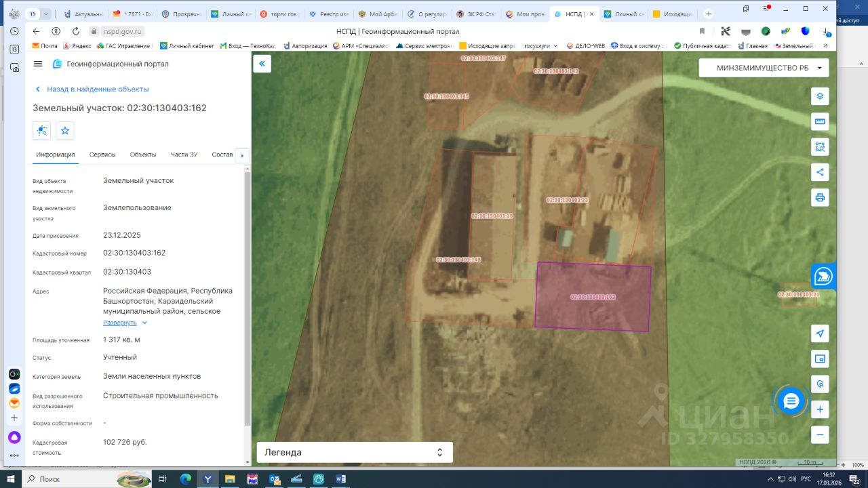Open the blue assistant side widget
The width and height of the screenshot is (868, 488).
tap(823, 276)
